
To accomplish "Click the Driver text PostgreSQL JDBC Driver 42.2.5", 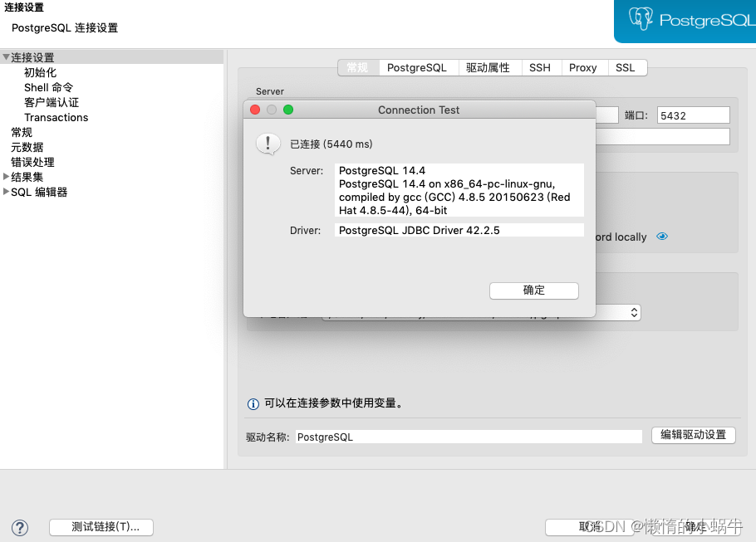I will click(419, 230).
